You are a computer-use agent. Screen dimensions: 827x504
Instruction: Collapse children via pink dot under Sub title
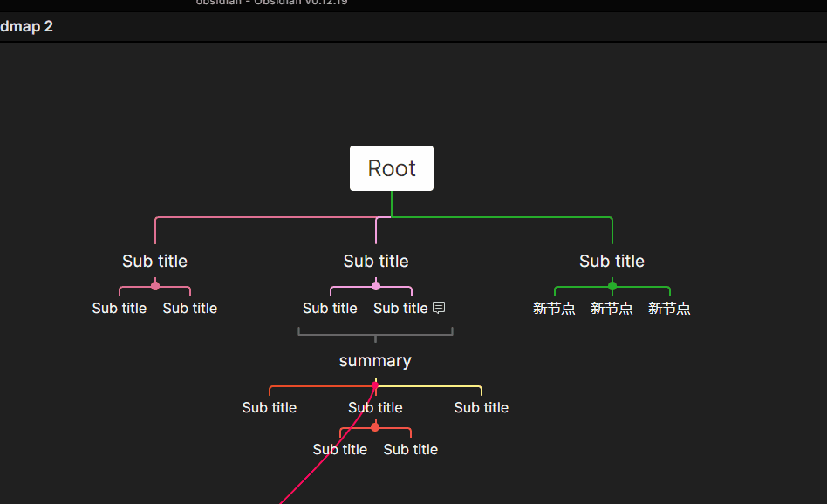[x=155, y=286]
